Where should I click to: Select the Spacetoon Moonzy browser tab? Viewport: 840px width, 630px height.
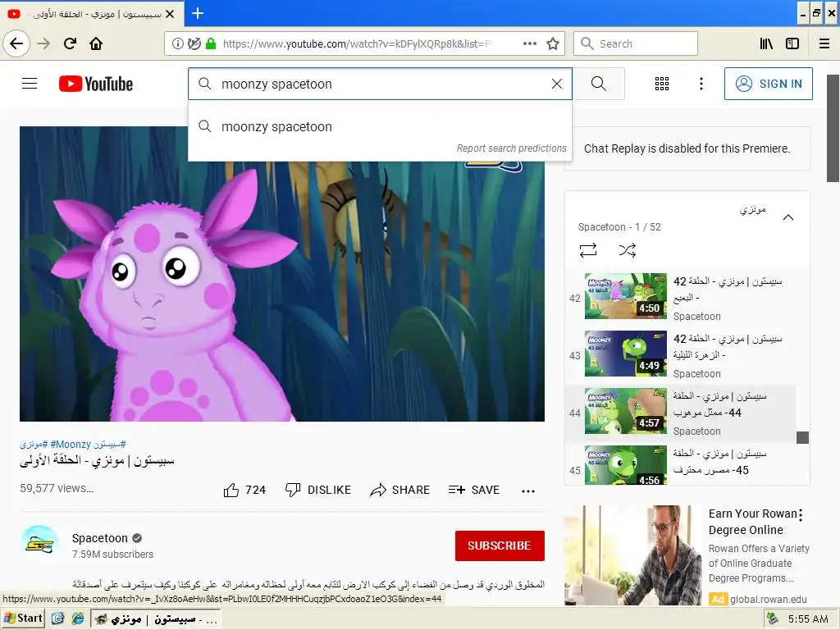[92, 14]
